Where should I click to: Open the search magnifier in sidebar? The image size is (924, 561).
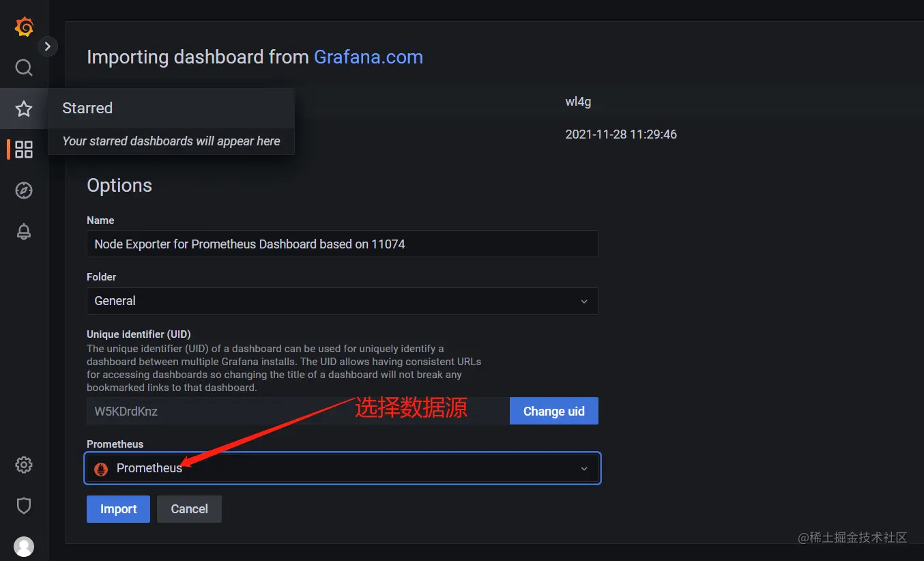[x=24, y=68]
